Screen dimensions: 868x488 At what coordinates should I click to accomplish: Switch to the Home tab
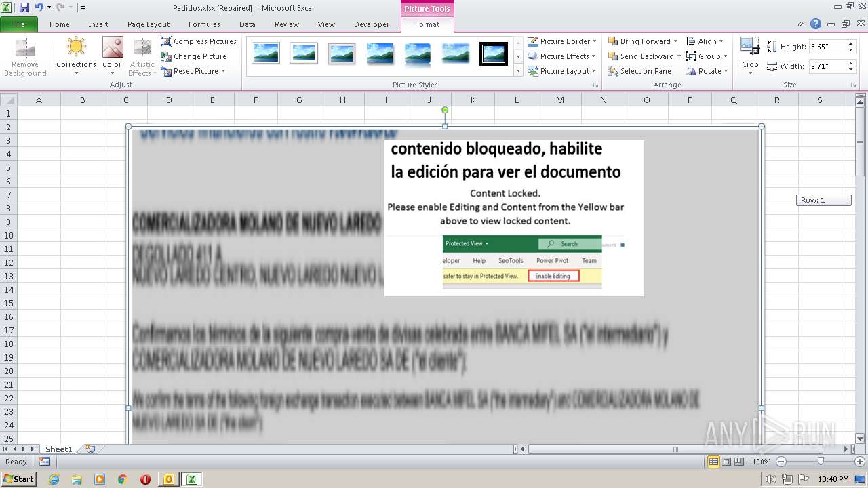[x=60, y=24]
